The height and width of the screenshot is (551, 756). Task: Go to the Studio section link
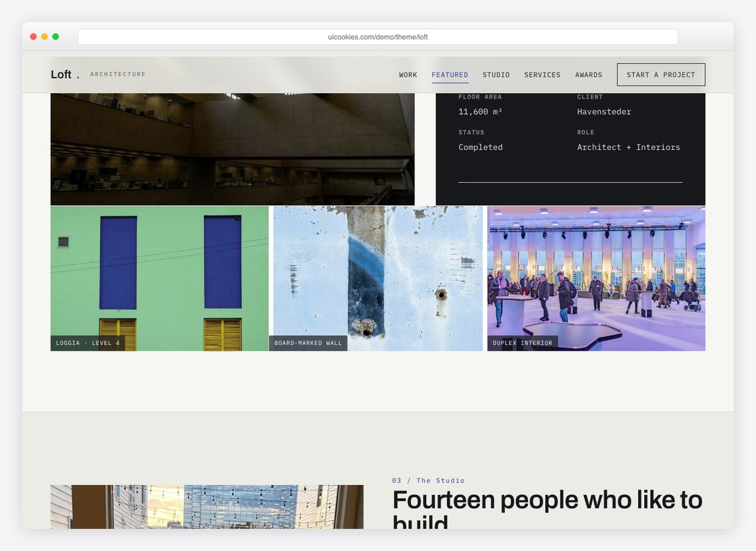point(496,75)
